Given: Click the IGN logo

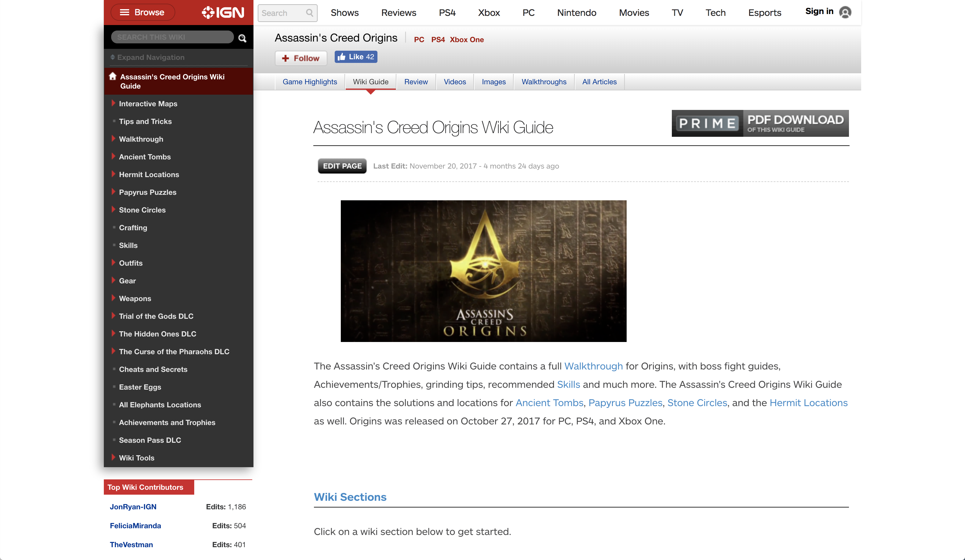Looking at the screenshot, I should click(x=223, y=13).
